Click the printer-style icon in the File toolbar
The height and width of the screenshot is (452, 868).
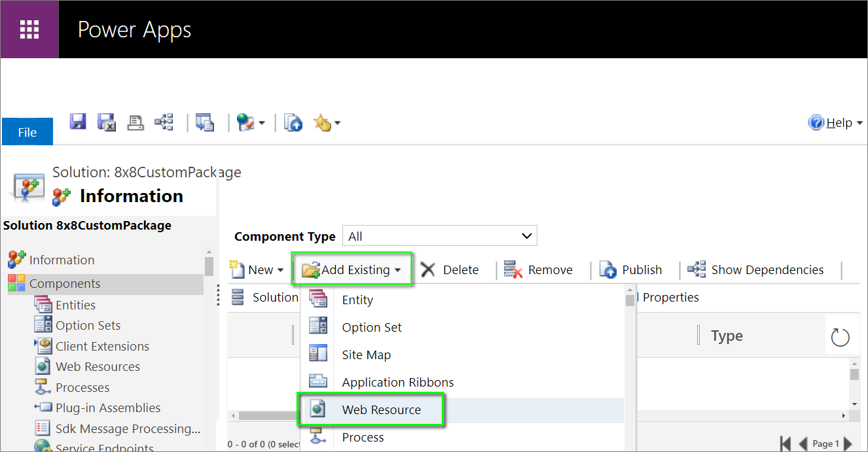click(136, 122)
